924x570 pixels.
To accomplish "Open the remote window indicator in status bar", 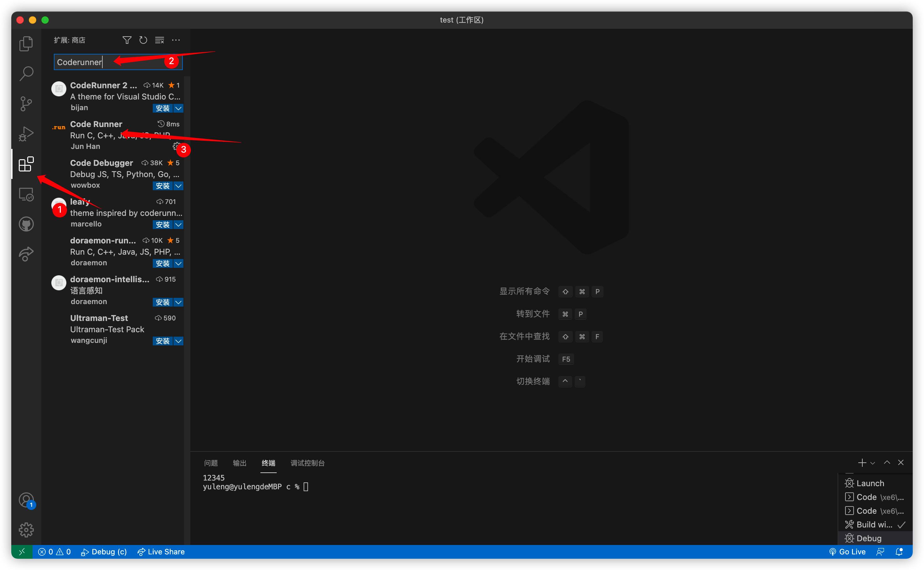I will tap(22, 552).
